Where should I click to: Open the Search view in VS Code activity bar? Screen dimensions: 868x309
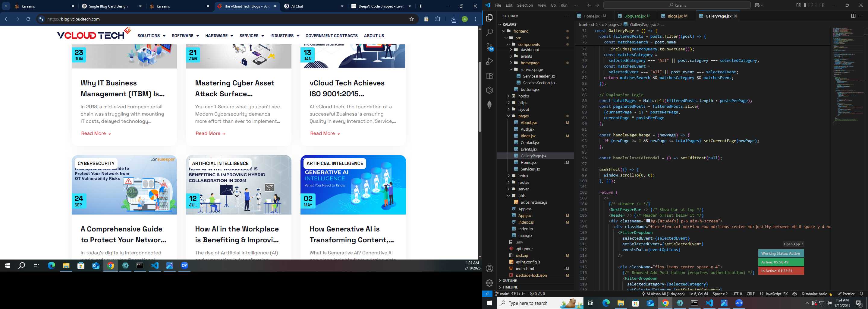point(489,32)
